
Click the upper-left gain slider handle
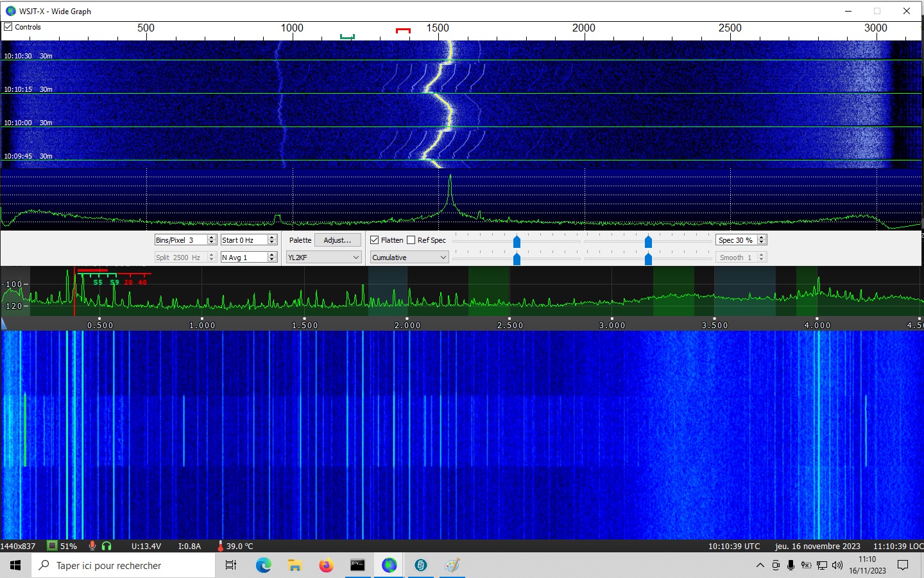(517, 241)
